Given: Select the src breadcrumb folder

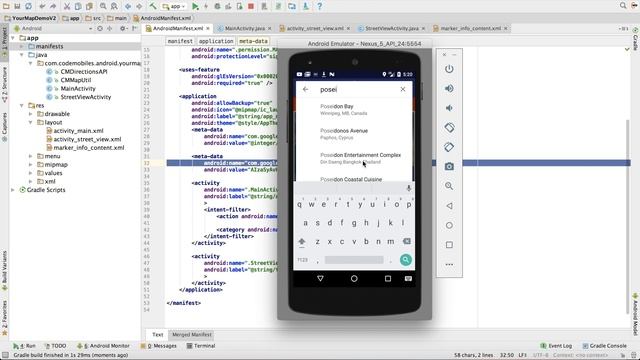Looking at the screenshot, I should 93,18.
